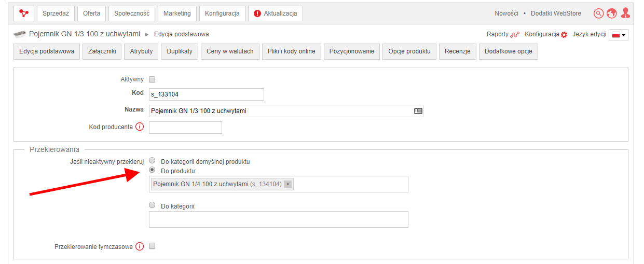This screenshot has width=644, height=264.
Task: Open the Język edycji flag dropdown
Action: [619, 35]
